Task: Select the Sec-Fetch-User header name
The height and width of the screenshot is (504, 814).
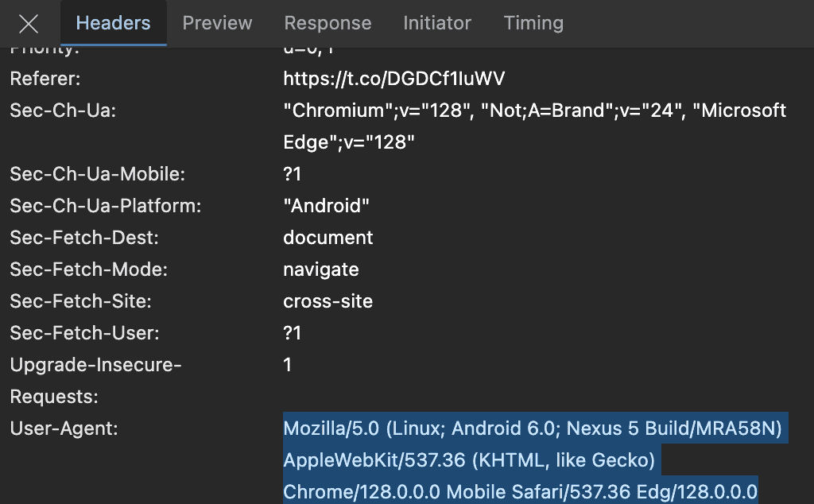Action: 84,333
